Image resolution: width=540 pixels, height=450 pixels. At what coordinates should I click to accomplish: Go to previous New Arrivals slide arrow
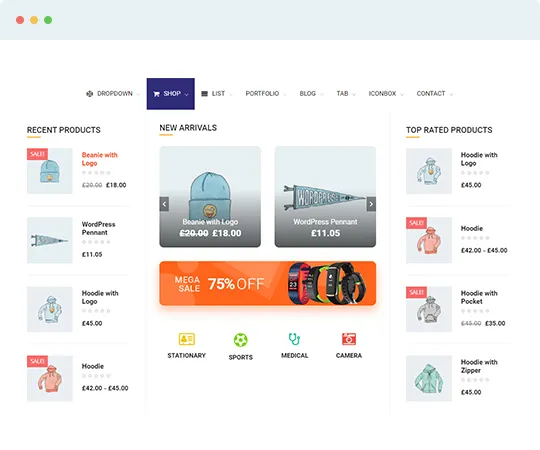[164, 204]
